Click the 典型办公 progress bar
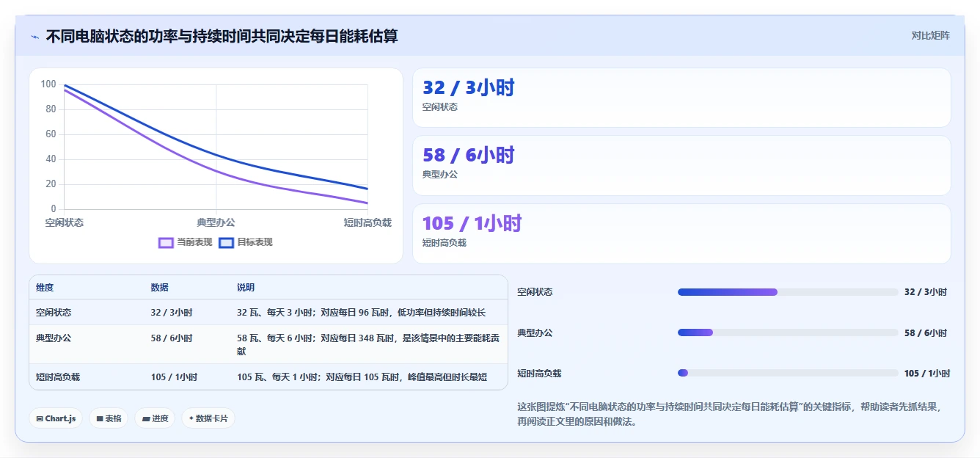 (x=788, y=332)
